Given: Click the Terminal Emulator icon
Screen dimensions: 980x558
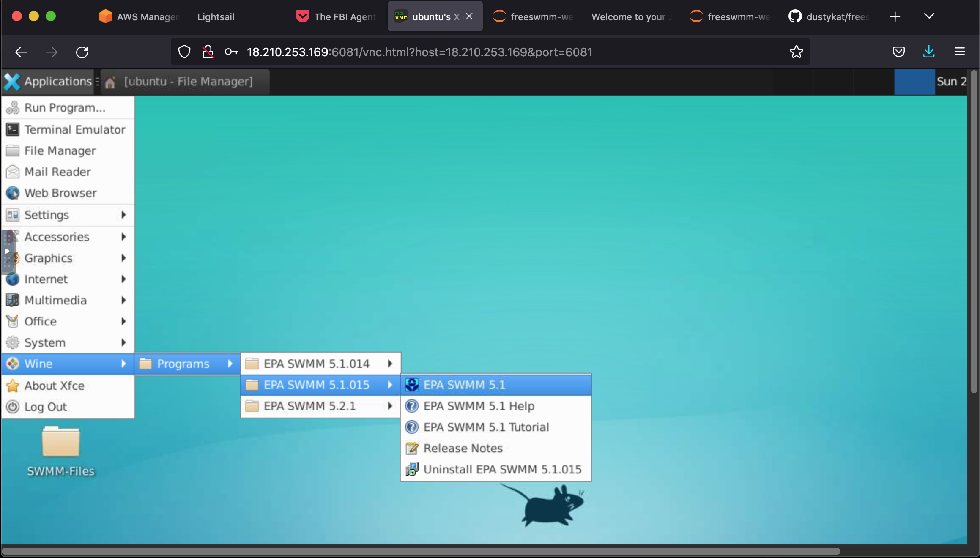Looking at the screenshot, I should pos(13,129).
